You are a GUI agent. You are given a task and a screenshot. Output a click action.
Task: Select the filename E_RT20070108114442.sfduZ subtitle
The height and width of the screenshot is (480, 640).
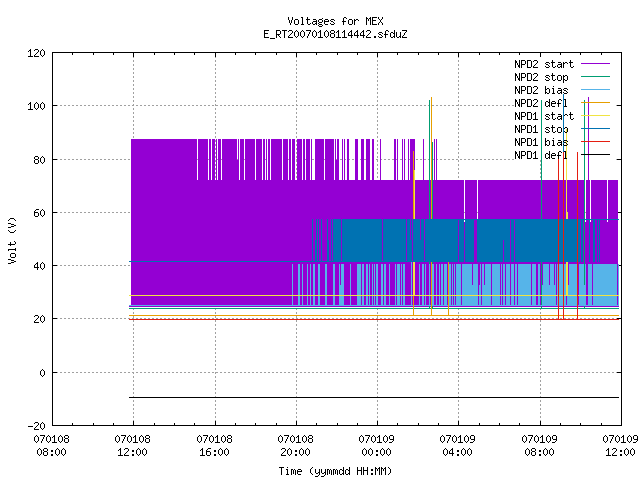click(335, 34)
